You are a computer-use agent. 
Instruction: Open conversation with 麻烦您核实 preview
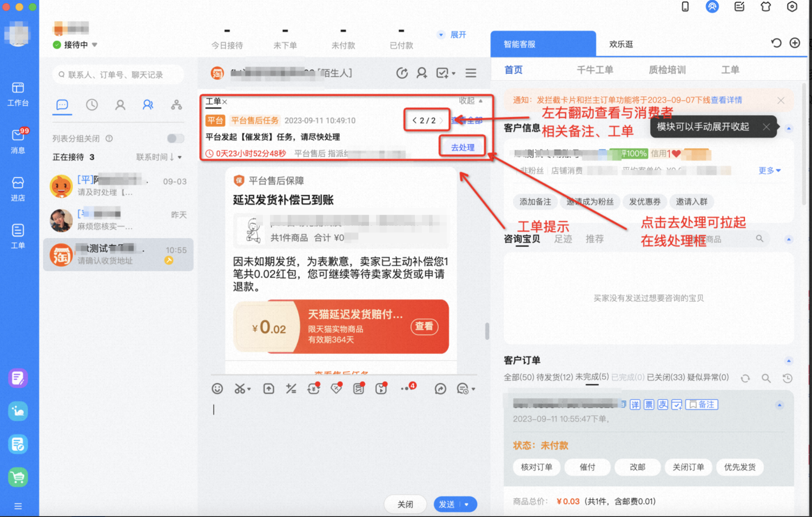118,220
